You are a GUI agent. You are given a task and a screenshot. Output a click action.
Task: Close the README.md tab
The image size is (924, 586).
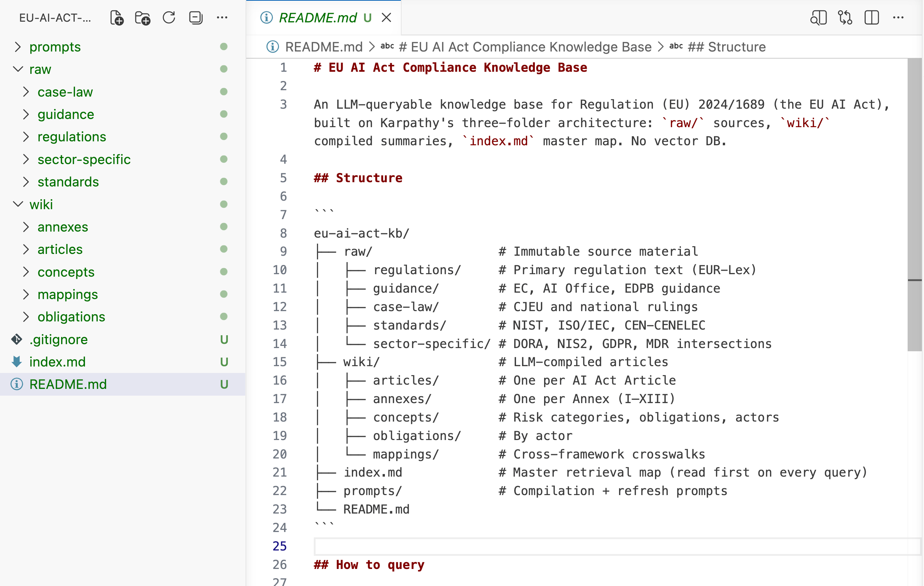pos(386,18)
